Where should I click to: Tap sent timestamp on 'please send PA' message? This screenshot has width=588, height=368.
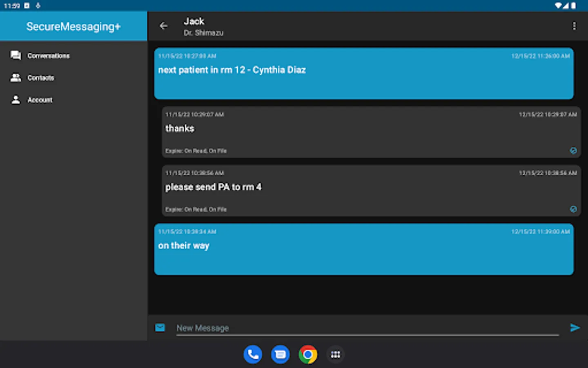(195, 173)
